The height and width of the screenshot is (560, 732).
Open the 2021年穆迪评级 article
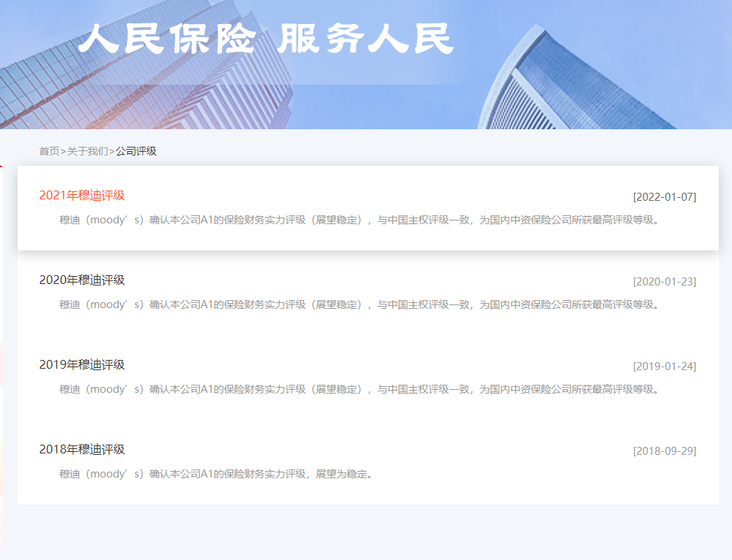click(x=81, y=196)
